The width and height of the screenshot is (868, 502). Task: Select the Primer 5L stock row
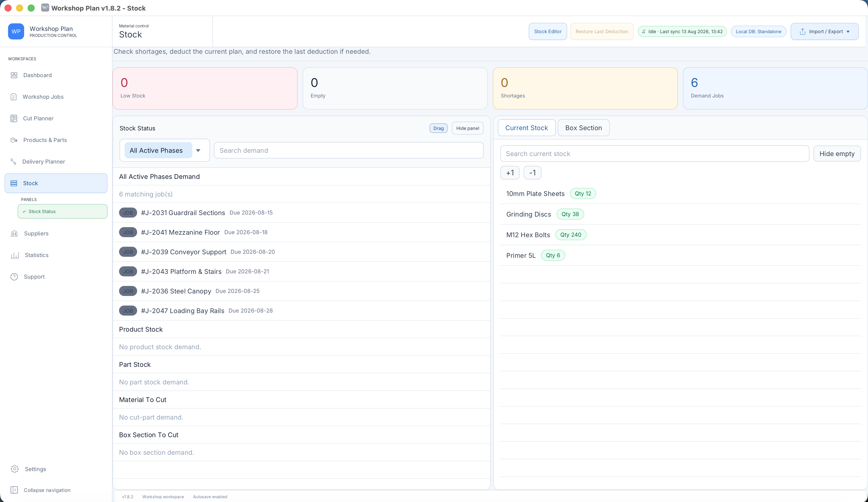[x=681, y=255]
